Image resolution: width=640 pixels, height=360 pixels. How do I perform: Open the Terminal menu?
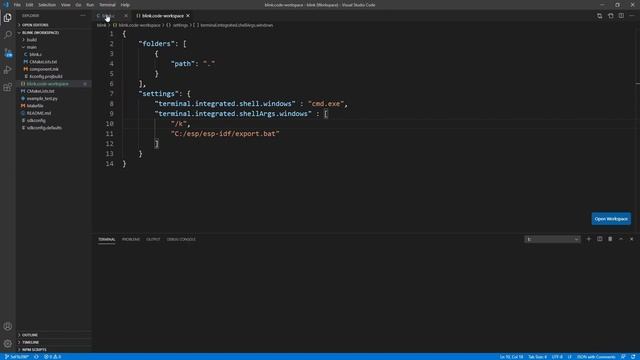tap(107, 5)
